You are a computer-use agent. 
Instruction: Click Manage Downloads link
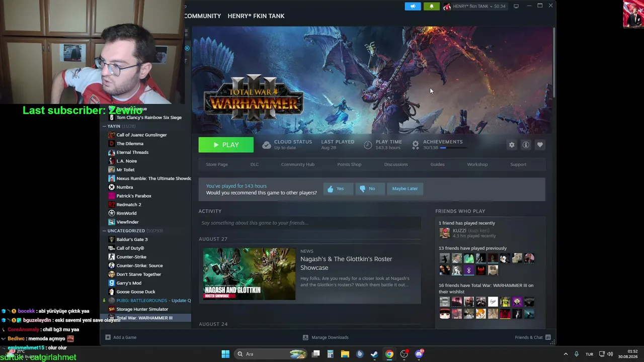330,337
